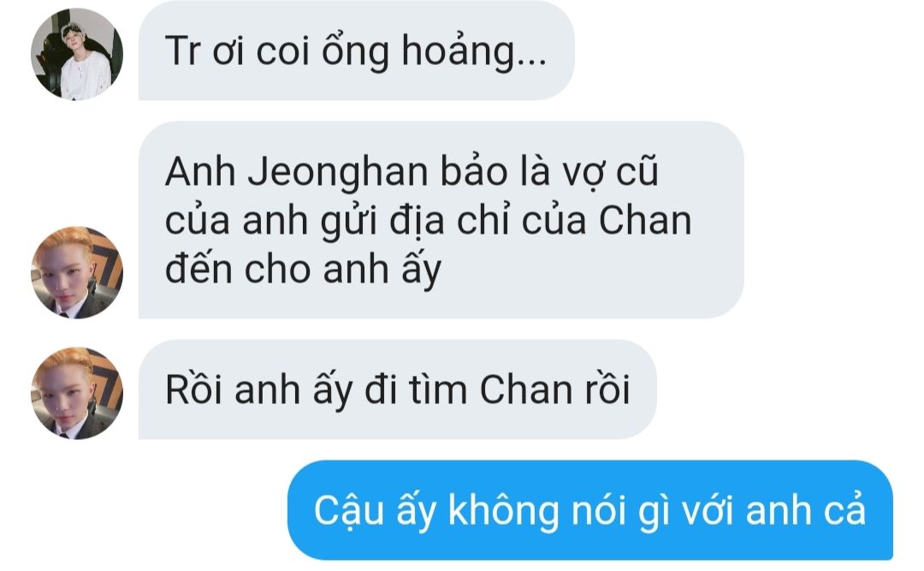Click the line "đến cho anh ấy"
The height and width of the screenshot is (571, 924).
[303, 271]
